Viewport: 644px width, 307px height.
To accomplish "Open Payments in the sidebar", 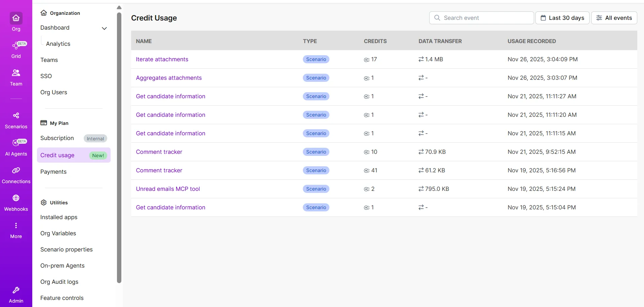I will click(53, 172).
